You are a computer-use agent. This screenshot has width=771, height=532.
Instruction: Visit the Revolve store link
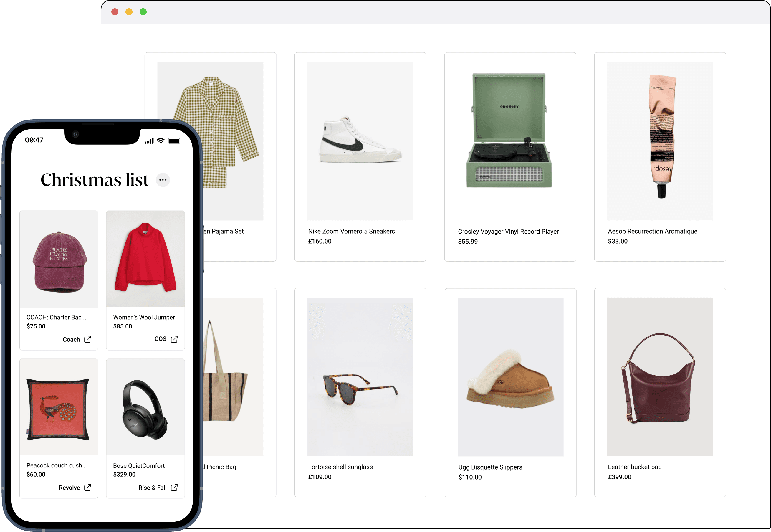click(69, 488)
